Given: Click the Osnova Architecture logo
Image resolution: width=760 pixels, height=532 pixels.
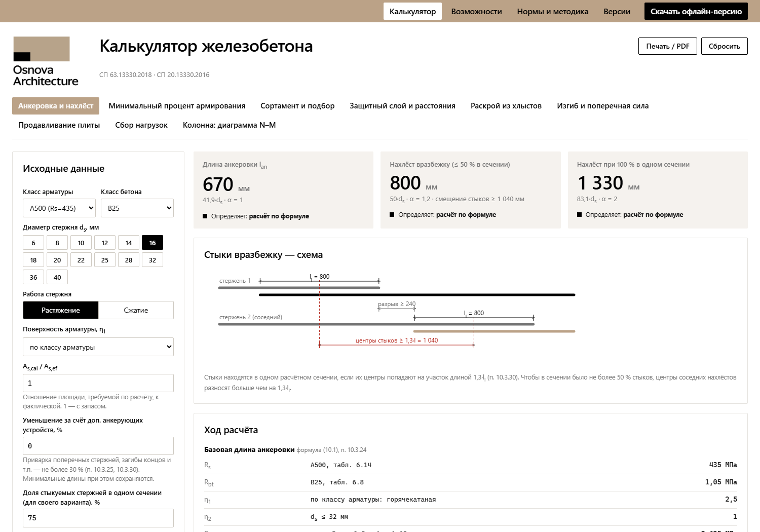Looking at the screenshot, I should 46,61.
